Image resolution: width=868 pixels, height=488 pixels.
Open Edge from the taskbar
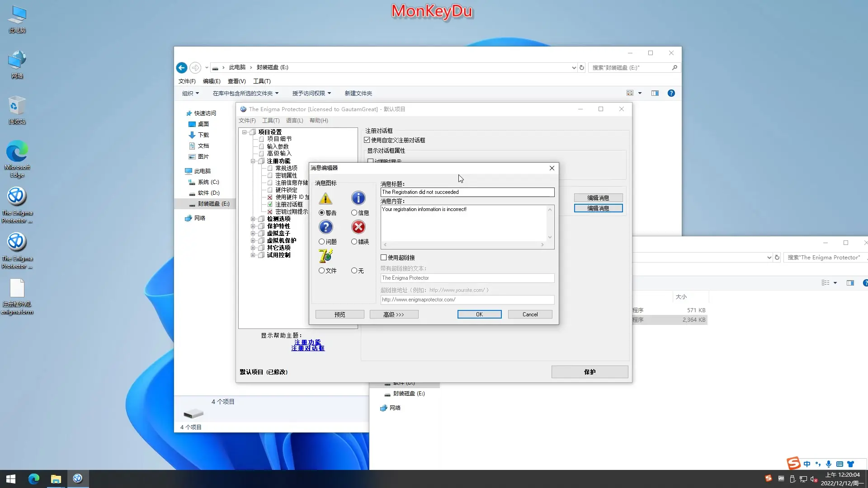point(34,479)
